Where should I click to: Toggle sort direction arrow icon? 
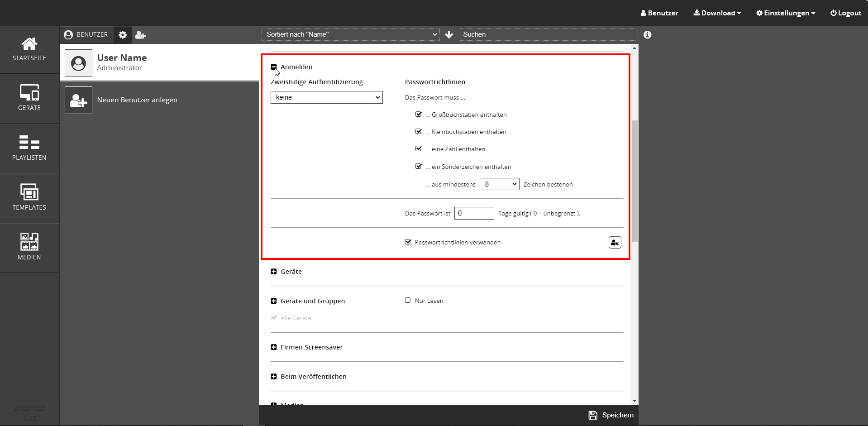[449, 35]
